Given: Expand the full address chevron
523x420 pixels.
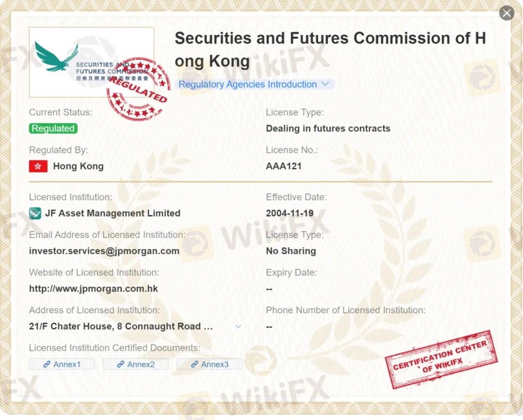Looking at the screenshot, I should [238, 327].
